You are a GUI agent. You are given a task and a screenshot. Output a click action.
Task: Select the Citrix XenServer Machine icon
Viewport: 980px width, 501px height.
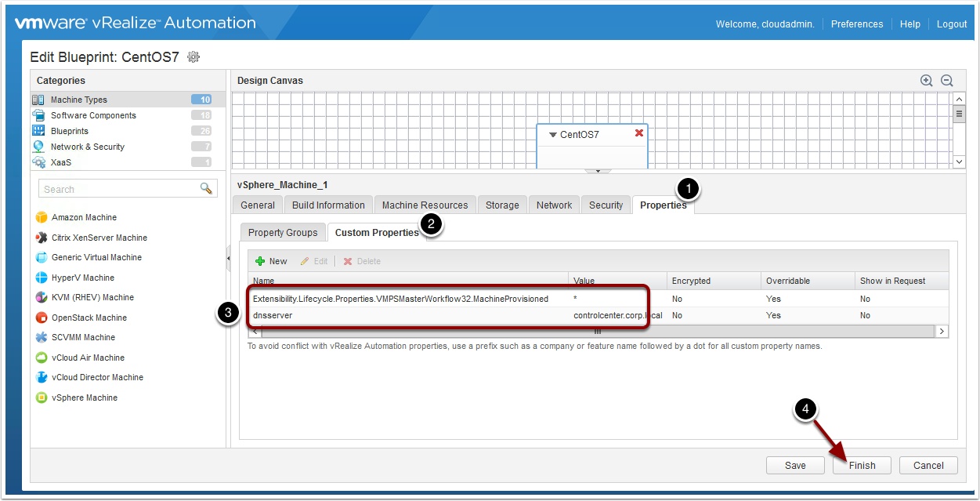42,238
